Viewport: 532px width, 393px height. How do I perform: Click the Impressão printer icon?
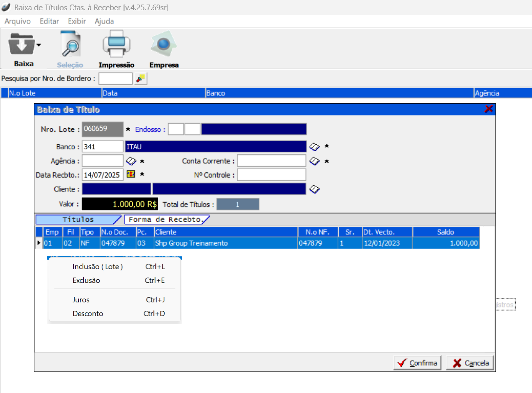[x=116, y=44]
